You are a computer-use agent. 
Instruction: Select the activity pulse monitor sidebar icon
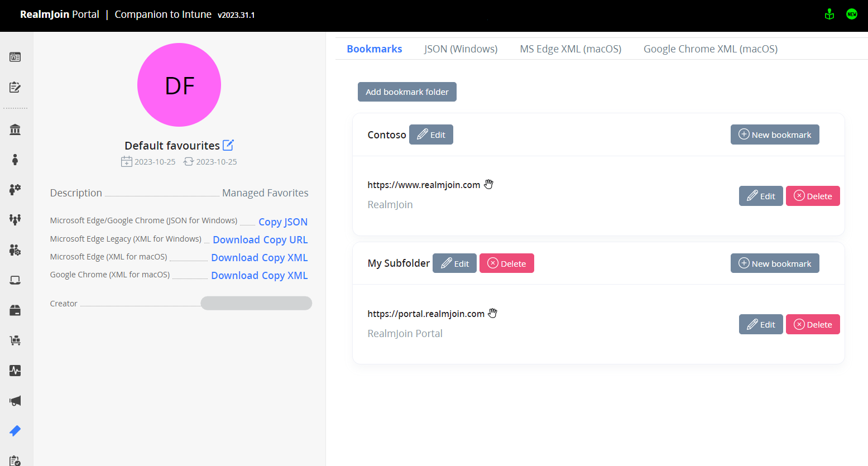point(15,371)
